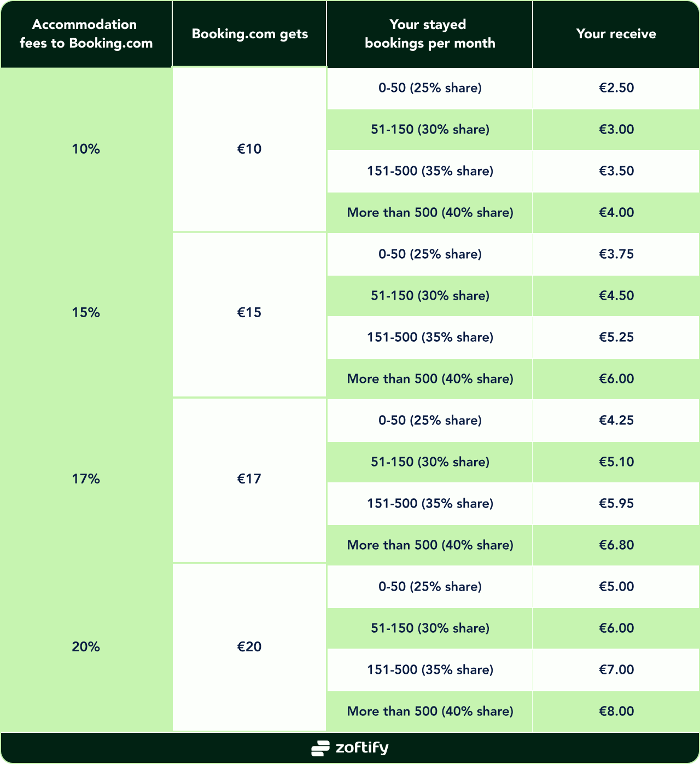Click the €6.80 payout amount
Viewport: 700px width, 764px height.
pyautogui.click(x=616, y=545)
